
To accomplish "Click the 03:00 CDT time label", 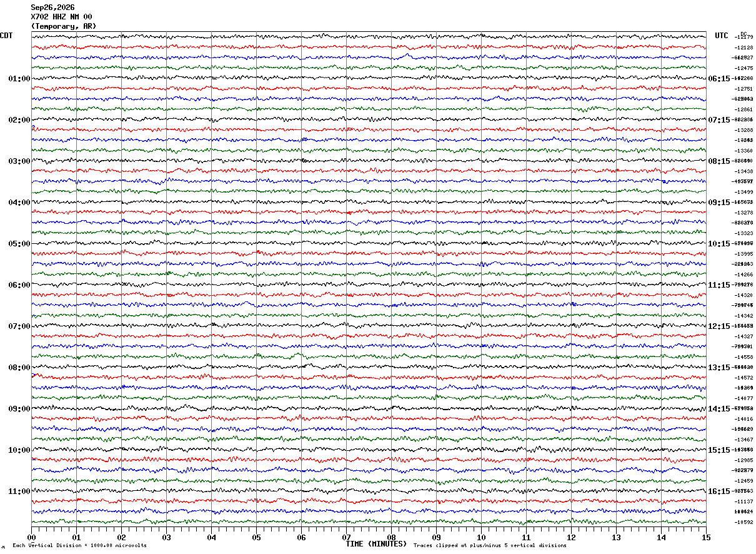I will point(19,161).
